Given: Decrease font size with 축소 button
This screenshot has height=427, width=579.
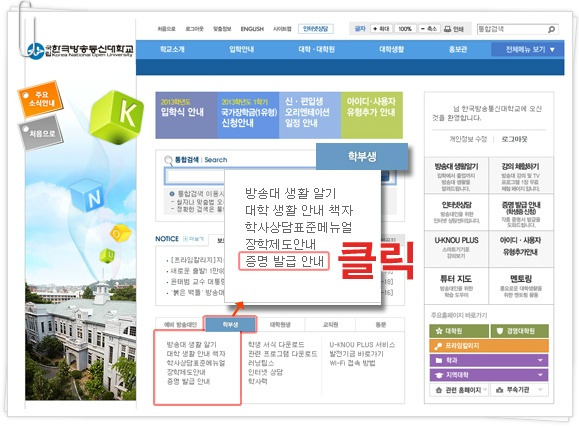Looking at the screenshot, I should 429,29.
